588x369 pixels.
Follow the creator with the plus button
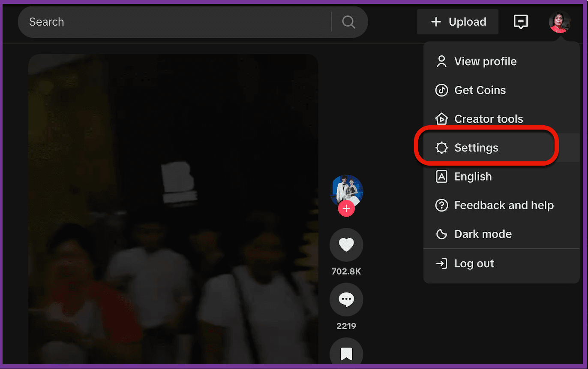coord(346,209)
